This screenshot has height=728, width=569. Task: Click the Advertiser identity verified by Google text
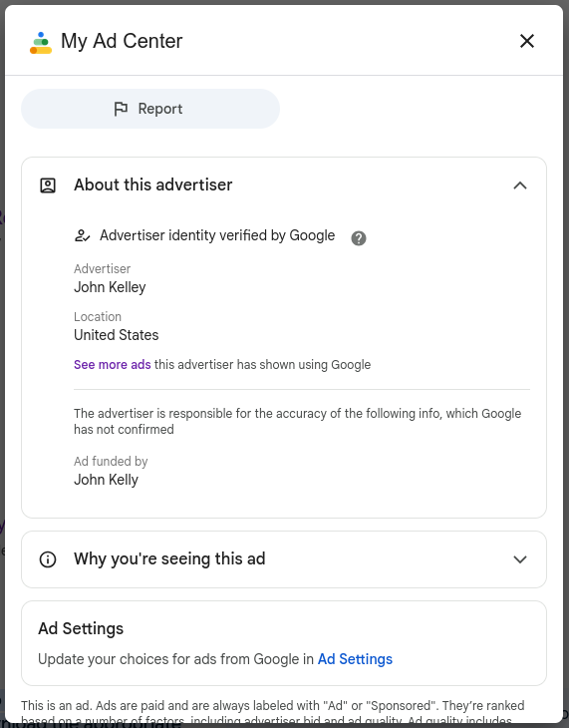coord(217,235)
